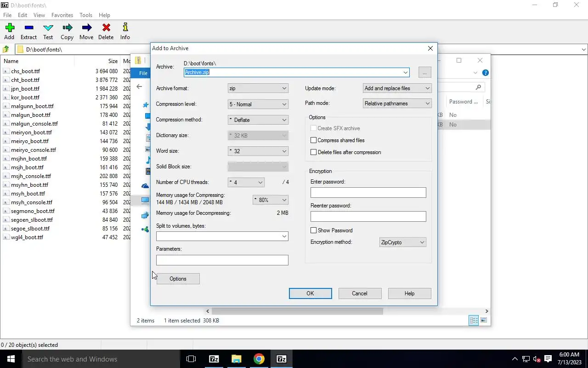Expand the main address bar dropdown arrow
The image size is (588, 368).
584,49
